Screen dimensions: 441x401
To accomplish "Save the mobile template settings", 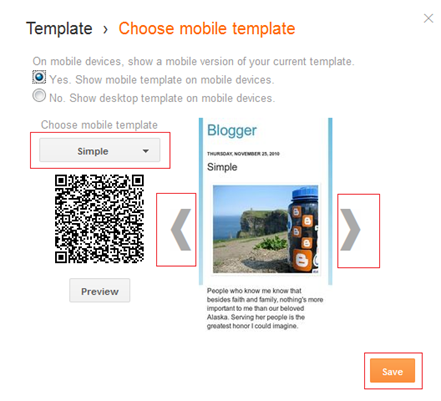I will (x=392, y=371).
